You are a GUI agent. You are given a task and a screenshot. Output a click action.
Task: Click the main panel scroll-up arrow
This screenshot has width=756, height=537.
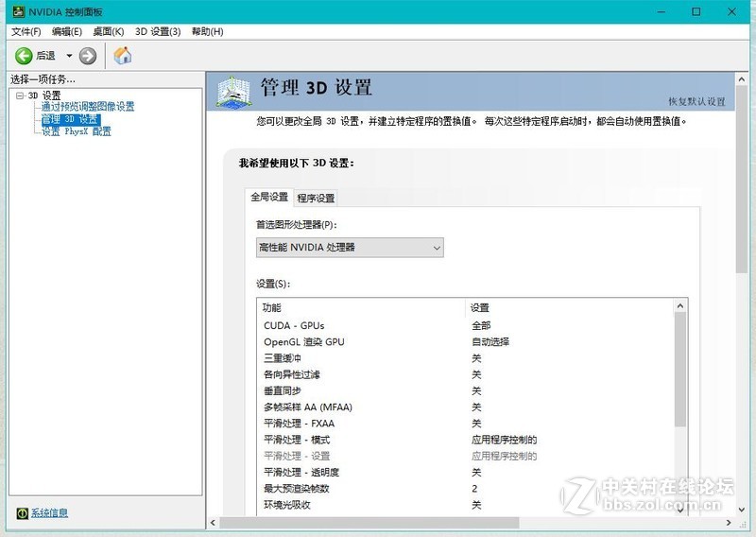click(742, 79)
